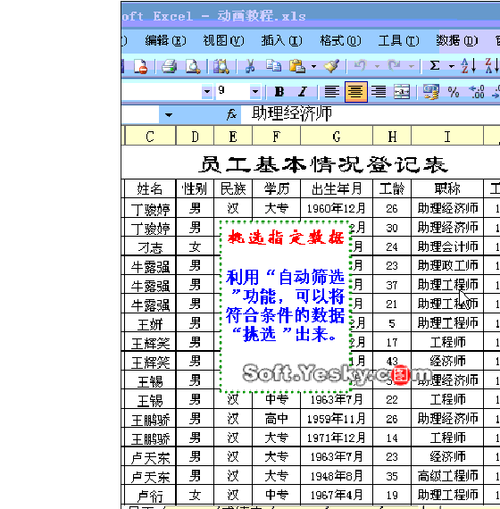Click the 姓名 header cell
The image size is (500, 509).
(150, 189)
